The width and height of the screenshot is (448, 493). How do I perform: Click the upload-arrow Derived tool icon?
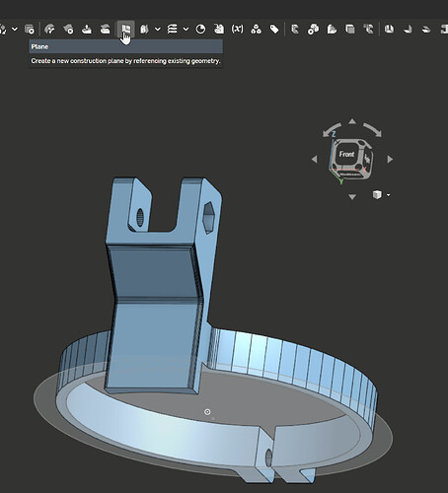coord(87,30)
